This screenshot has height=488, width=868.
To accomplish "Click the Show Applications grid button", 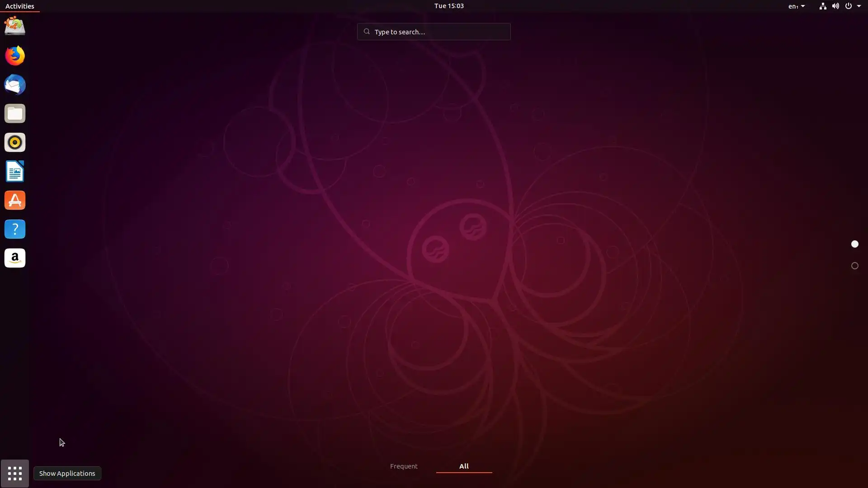I will pos(15,473).
